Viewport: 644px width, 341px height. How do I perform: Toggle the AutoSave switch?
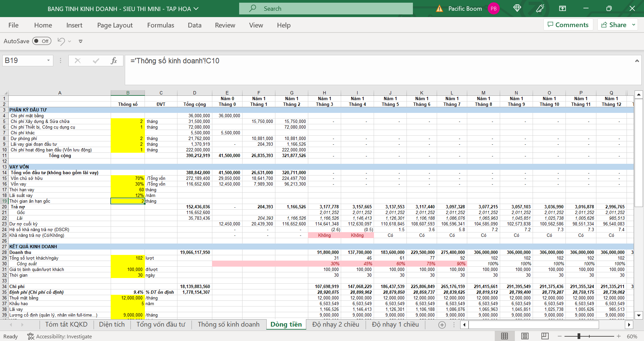pos(42,41)
